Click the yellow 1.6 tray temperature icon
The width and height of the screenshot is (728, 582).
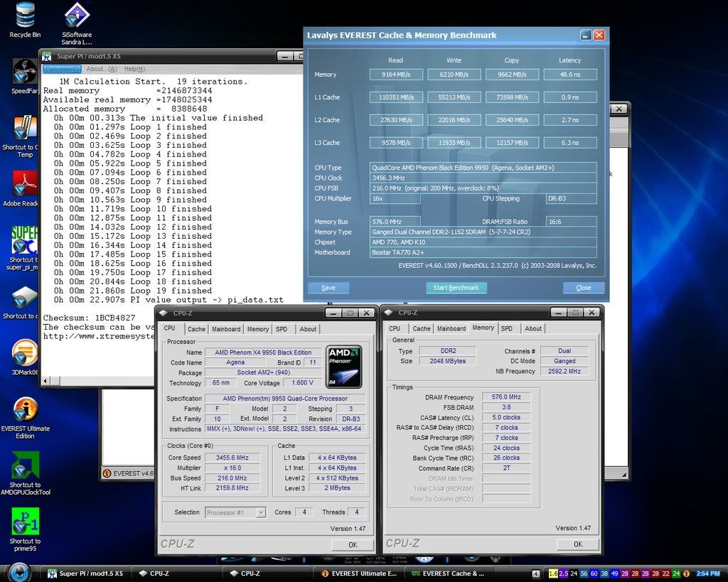tap(553, 573)
